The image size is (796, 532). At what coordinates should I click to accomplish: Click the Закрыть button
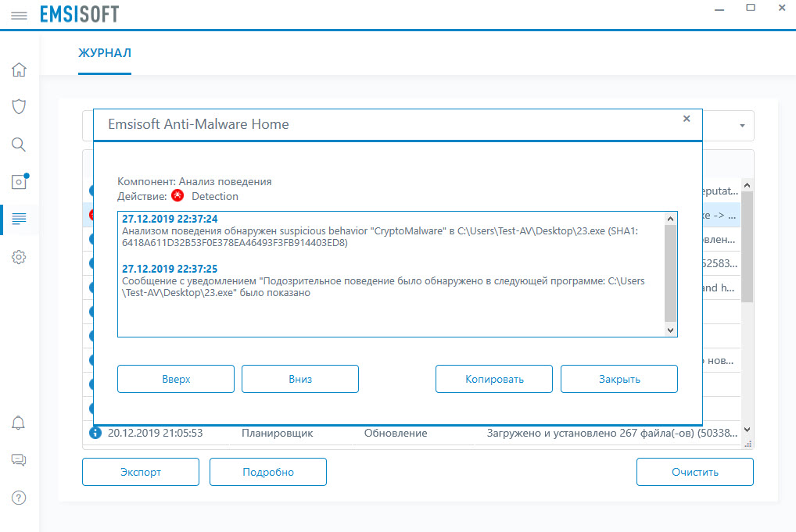click(619, 379)
